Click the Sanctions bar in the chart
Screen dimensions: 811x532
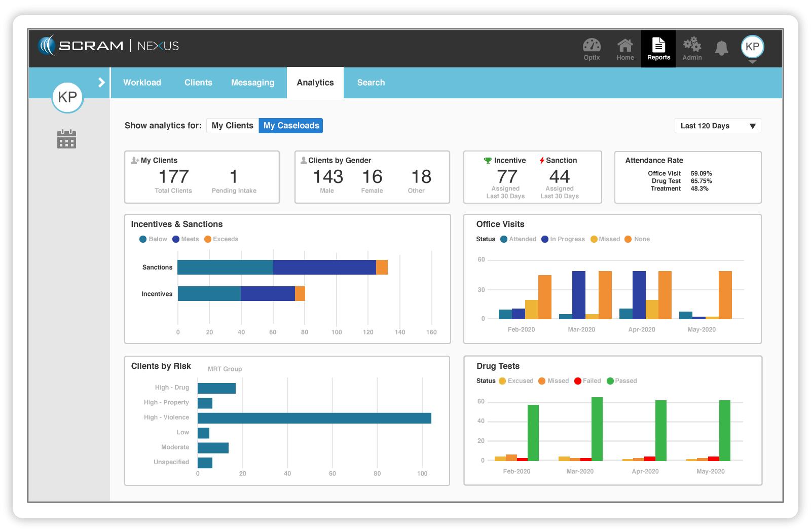tap(282, 267)
